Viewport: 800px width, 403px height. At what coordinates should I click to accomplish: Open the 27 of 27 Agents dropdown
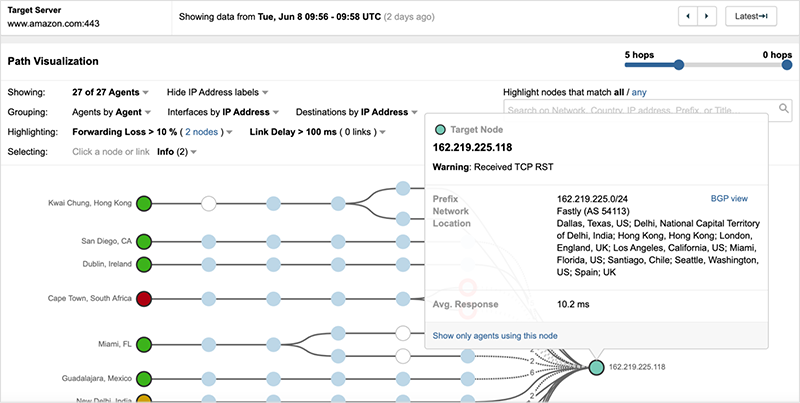[111, 92]
